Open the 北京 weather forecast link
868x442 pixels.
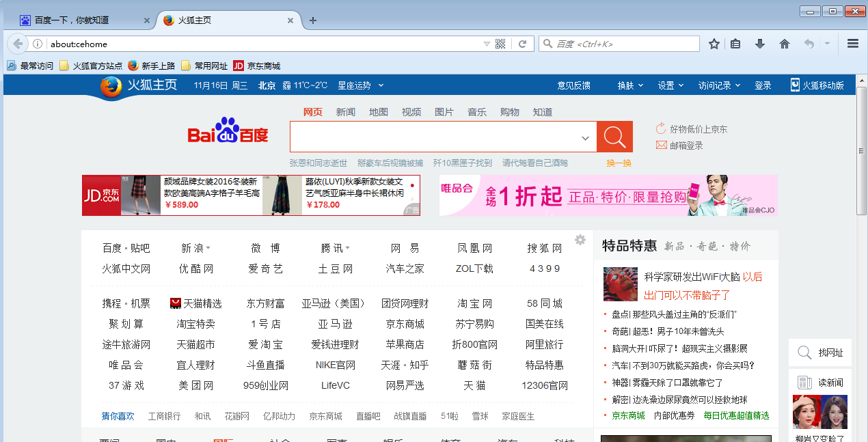tap(267, 85)
